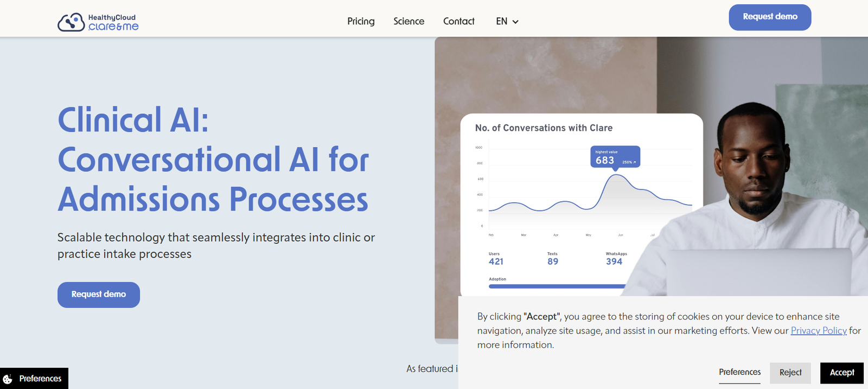Open Preferences in the cookie banner
The width and height of the screenshot is (868, 389).
739,372
